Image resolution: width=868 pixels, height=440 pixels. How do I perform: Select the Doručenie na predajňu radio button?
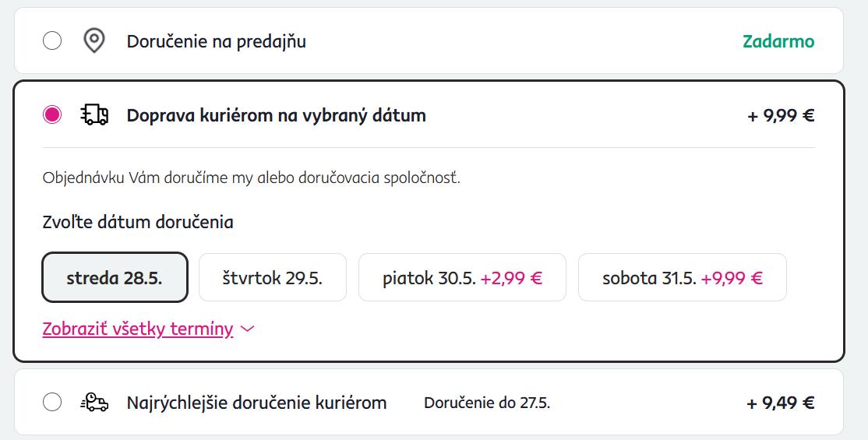click(52, 41)
